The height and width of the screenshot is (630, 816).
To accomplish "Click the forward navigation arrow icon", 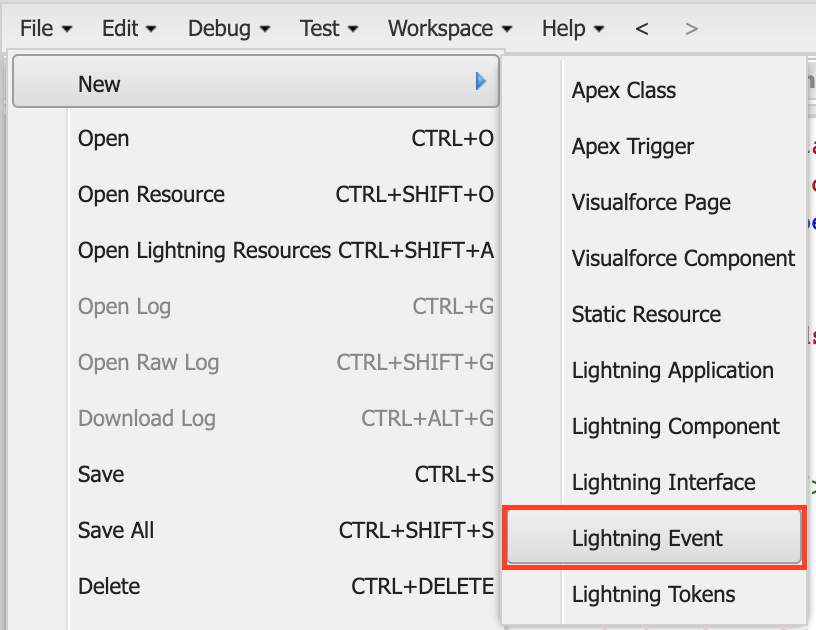I will pyautogui.click(x=691, y=28).
